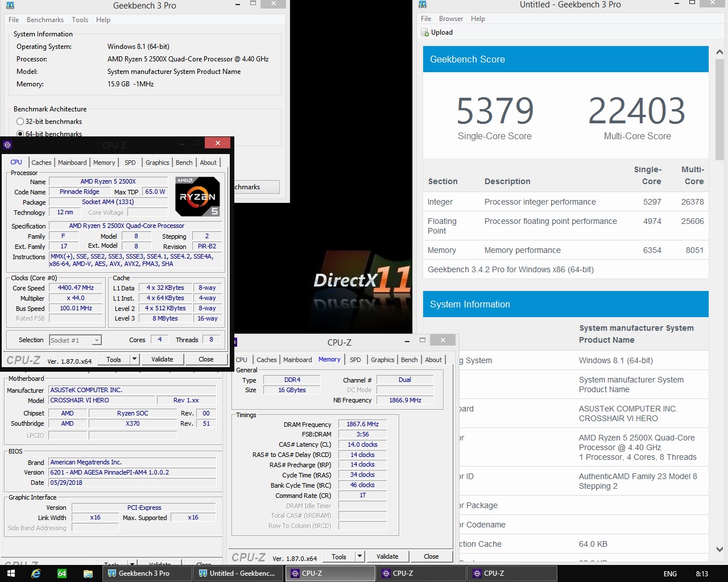Click the Upload icon in results window
The height and width of the screenshot is (582, 728).
[425, 32]
